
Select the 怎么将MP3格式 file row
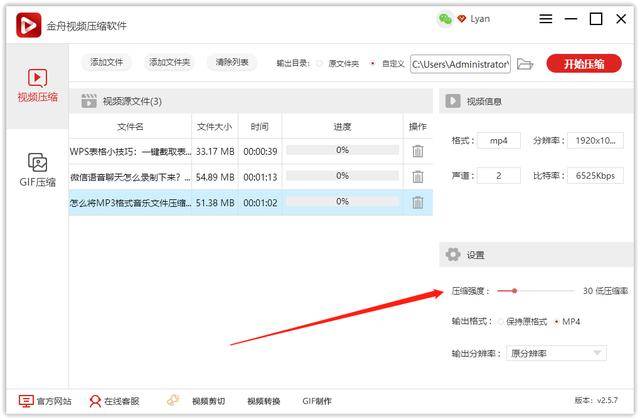click(251, 202)
